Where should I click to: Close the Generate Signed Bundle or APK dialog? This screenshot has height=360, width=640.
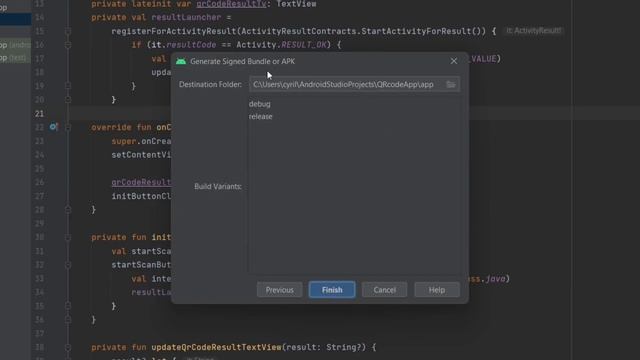coord(454,61)
